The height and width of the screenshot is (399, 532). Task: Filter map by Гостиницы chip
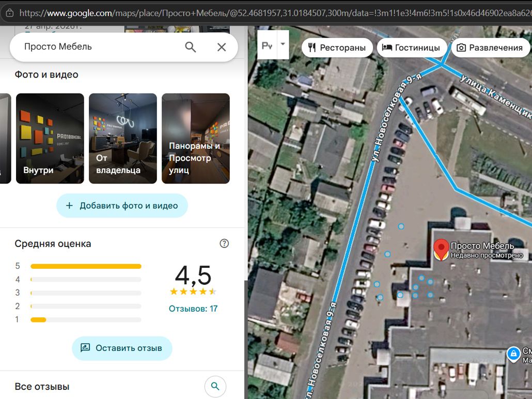411,48
